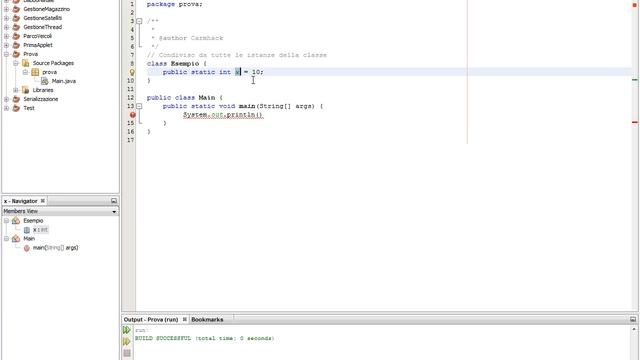Expand the PrimaApplet project node
The width and height of the screenshot is (640, 360).
pos(7,45)
